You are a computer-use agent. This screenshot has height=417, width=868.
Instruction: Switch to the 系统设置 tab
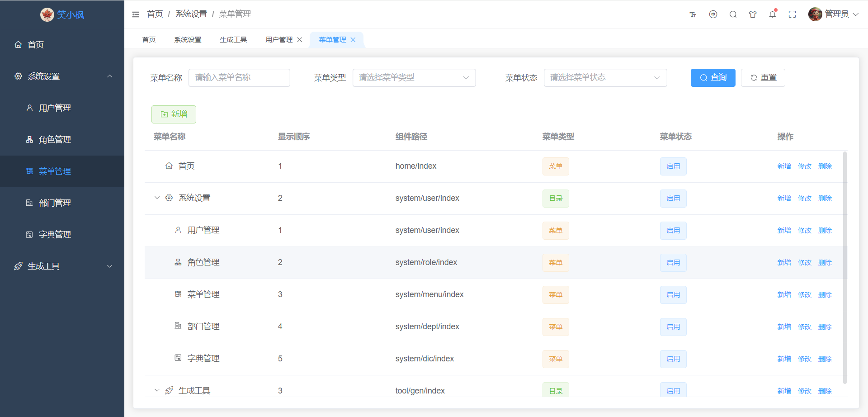coord(188,40)
